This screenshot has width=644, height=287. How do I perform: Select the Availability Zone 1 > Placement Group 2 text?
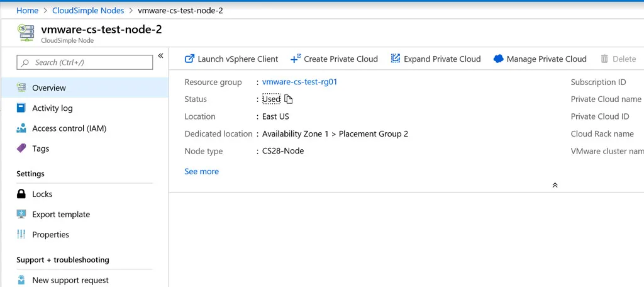[335, 133]
